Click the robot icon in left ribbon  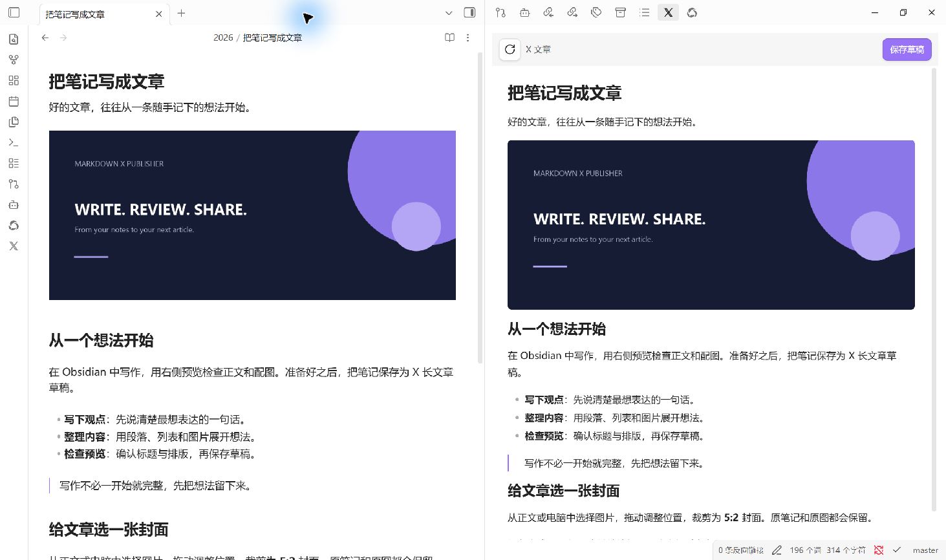click(x=14, y=204)
